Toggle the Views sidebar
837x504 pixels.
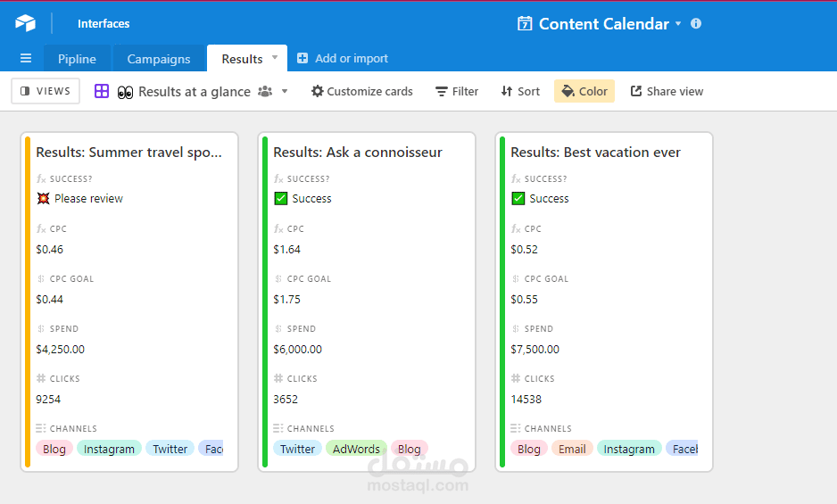click(46, 91)
